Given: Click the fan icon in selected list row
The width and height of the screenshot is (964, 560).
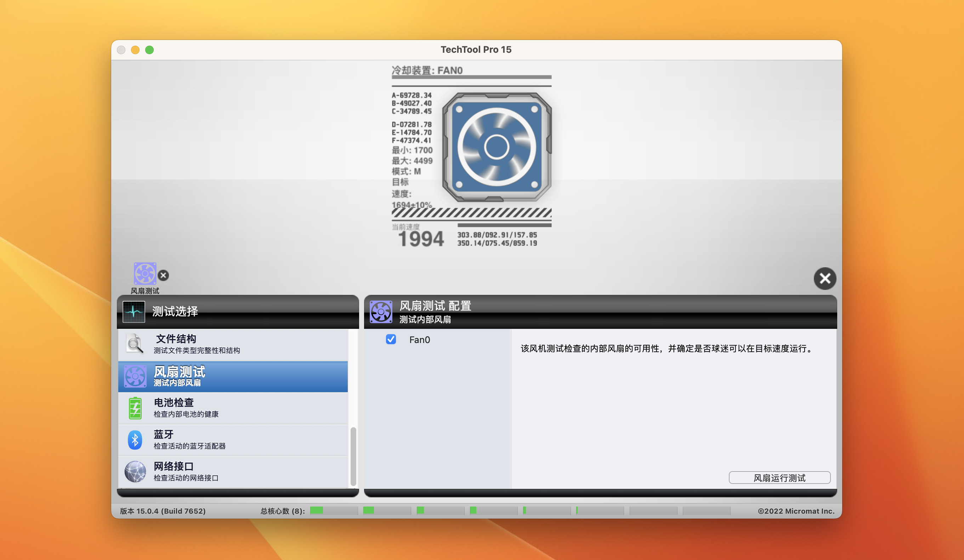Looking at the screenshot, I should (x=135, y=377).
